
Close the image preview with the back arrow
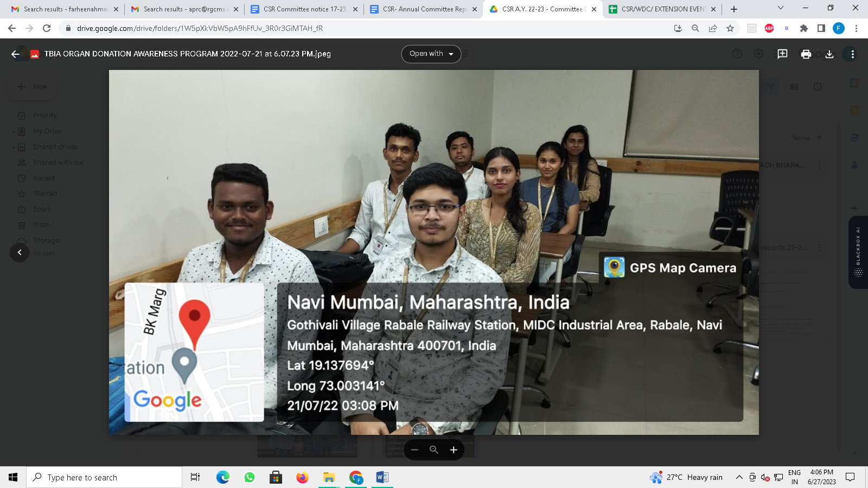(15, 54)
